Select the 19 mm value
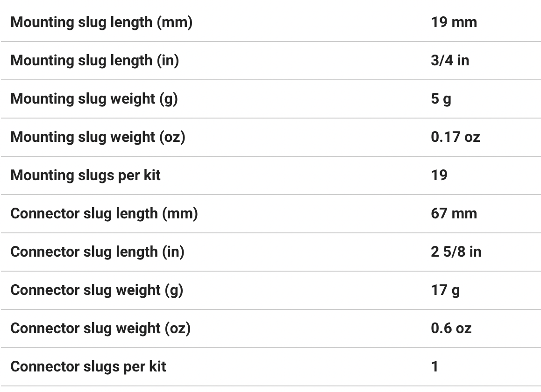Image resolution: width=541 pixels, height=392 pixels. click(454, 22)
